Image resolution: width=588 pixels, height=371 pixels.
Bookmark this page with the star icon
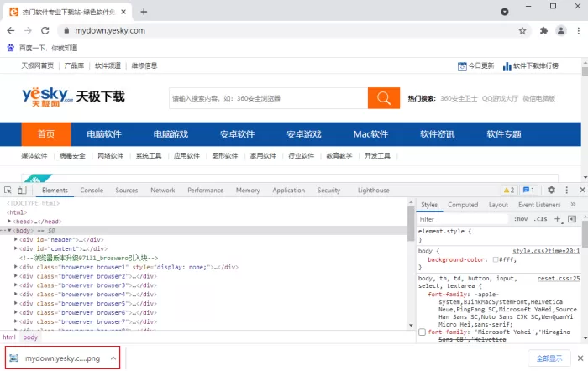click(522, 31)
